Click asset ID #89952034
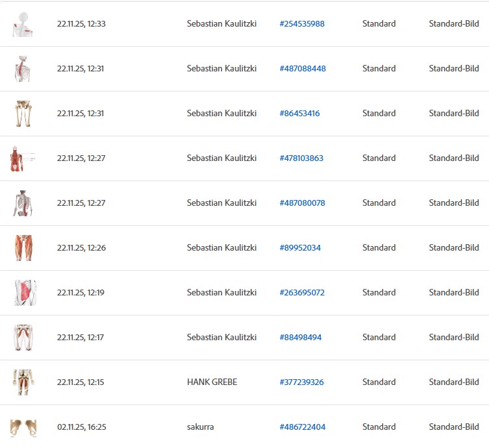 (x=300, y=248)
